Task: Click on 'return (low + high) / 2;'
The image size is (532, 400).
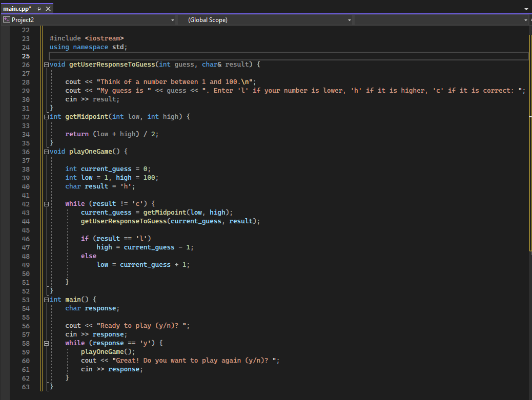Action: pyautogui.click(x=112, y=134)
